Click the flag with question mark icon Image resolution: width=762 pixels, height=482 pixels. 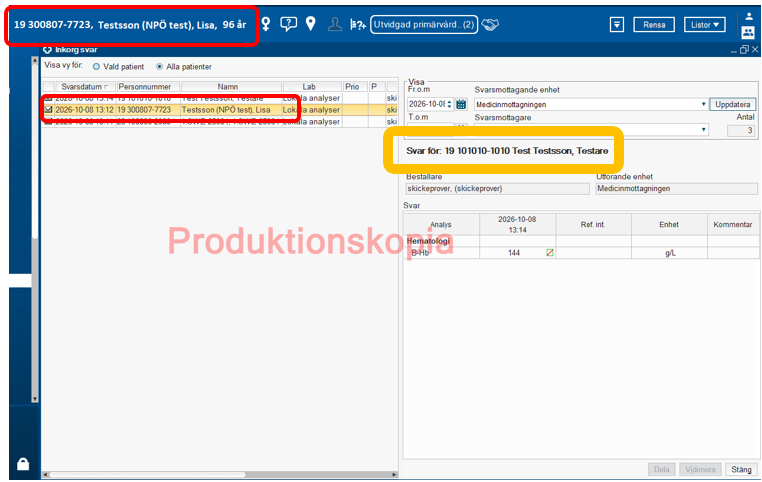358,24
